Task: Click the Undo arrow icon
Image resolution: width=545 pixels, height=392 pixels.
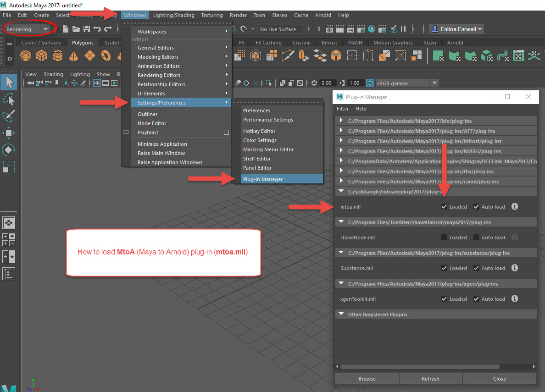Action: tap(97, 29)
